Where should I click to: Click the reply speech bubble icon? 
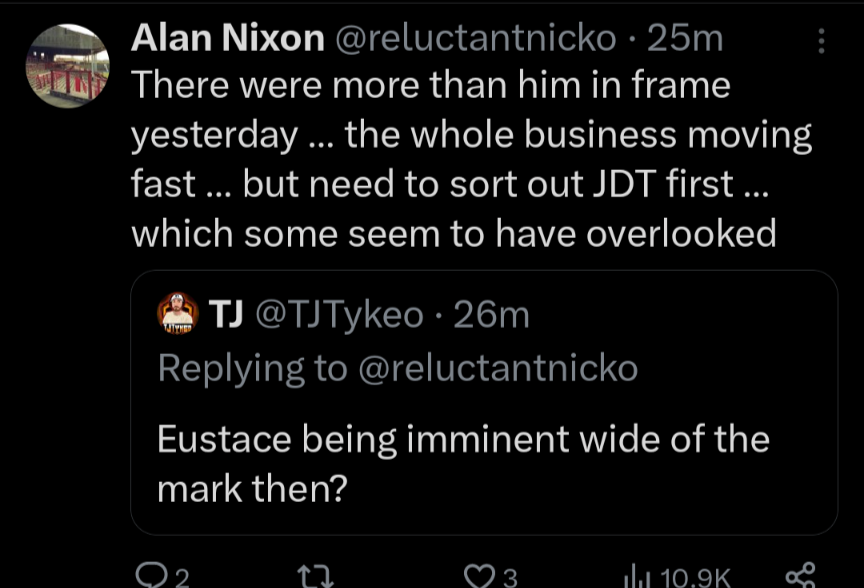[150, 574]
